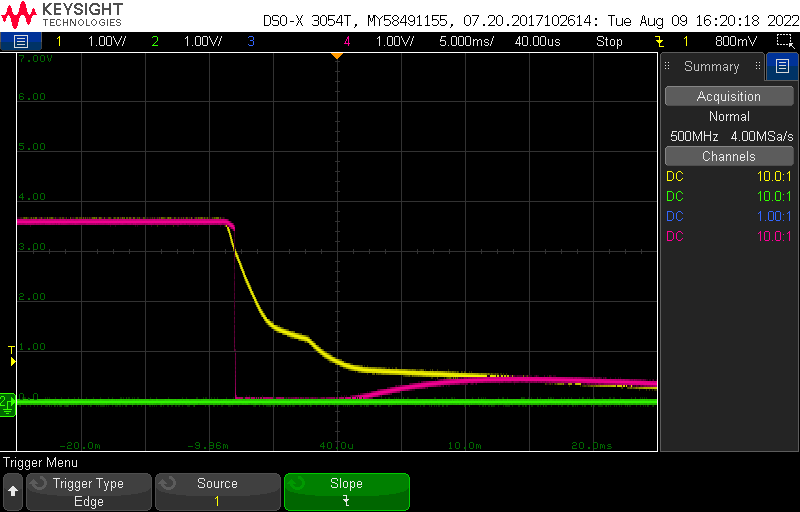800x512 pixels.
Task: Click the zoom box selection icon
Action: point(785,41)
